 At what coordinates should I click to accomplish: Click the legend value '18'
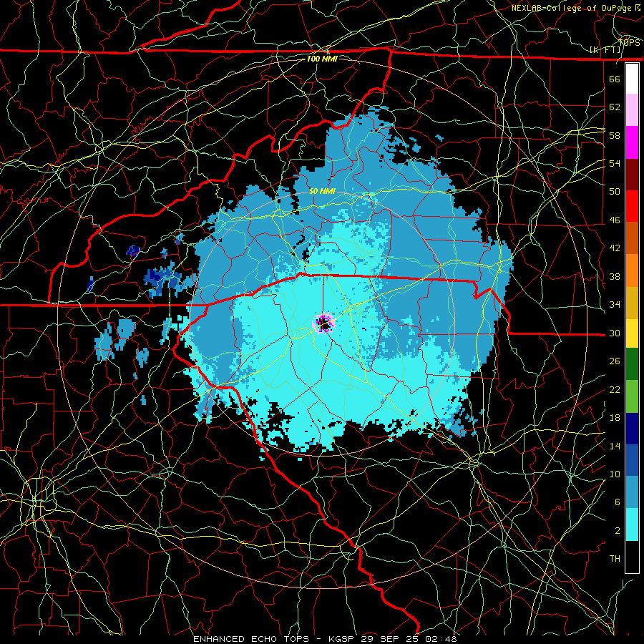pos(615,417)
